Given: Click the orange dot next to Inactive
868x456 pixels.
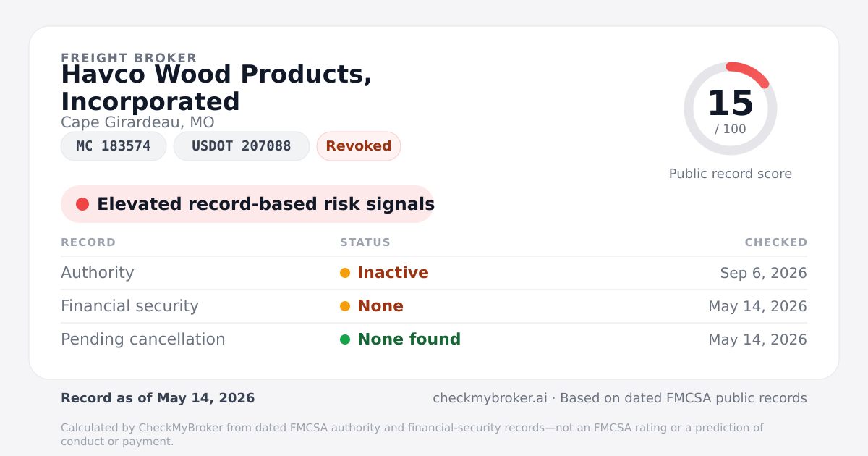Looking at the screenshot, I should 345,273.
